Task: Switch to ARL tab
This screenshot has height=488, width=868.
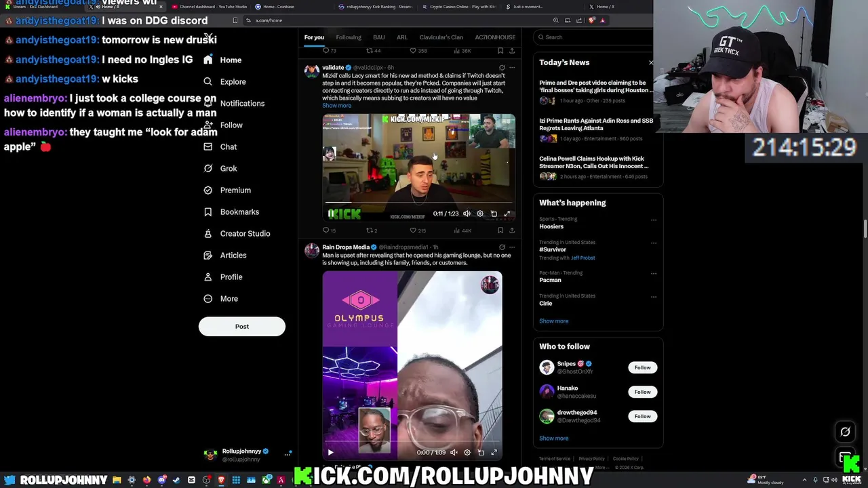Action: click(402, 37)
